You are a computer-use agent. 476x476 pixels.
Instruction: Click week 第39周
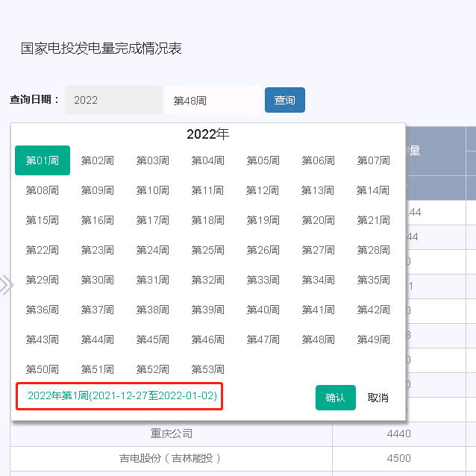point(208,310)
